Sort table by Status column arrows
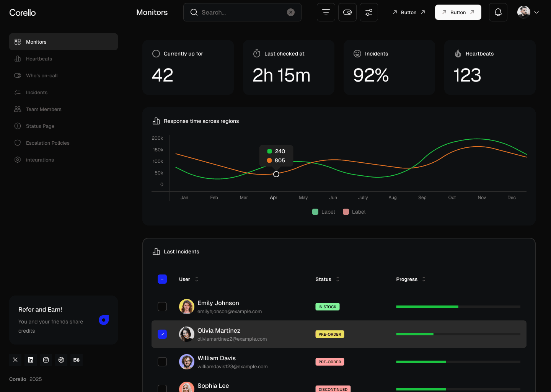 coord(337,279)
